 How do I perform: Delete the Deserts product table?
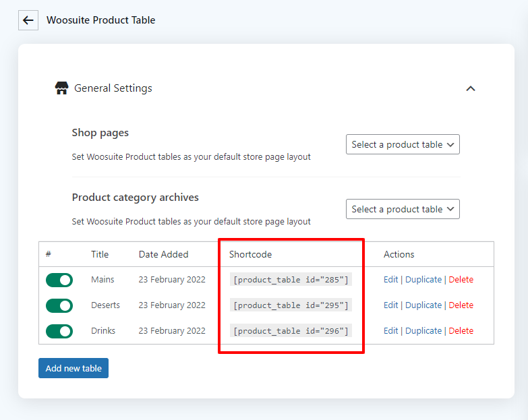coord(461,305)
